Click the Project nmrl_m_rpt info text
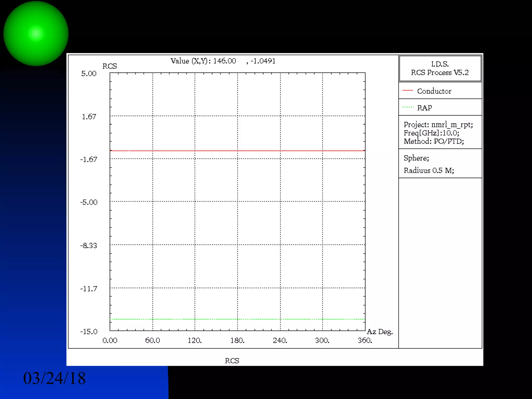This screenshot has width=532, height=399. click(x=438, y=125)
